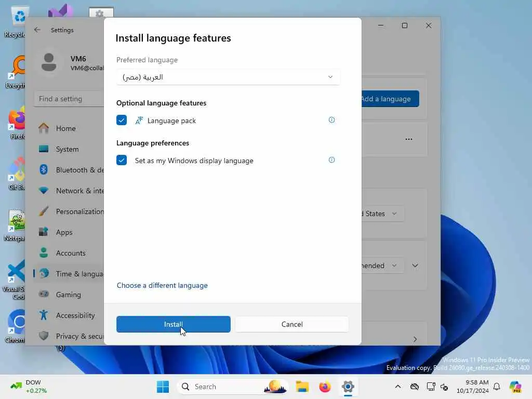Click the network display tray icon

click(x=431, y=387)
